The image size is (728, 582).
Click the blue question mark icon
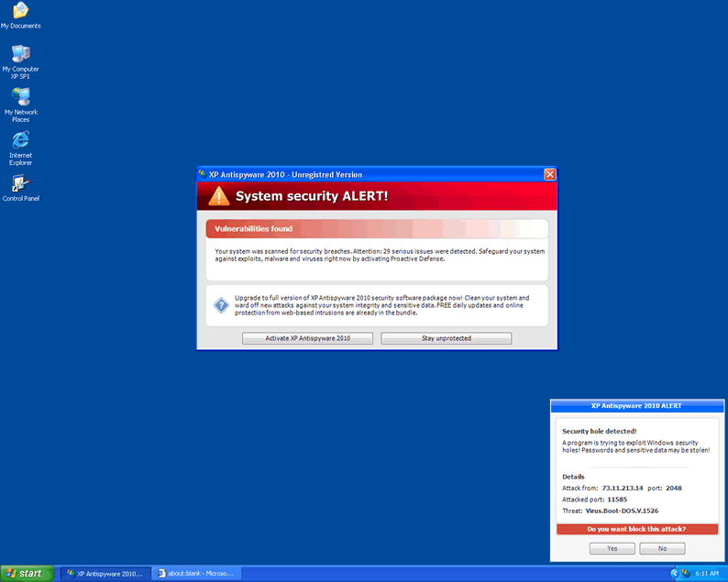pyautogui.click(x=221, y=305)
